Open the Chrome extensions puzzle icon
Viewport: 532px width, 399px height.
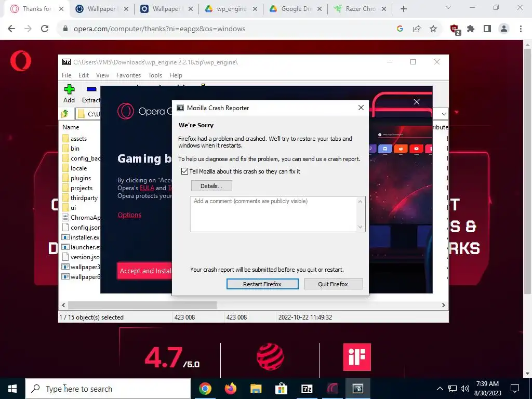[471, 29]
